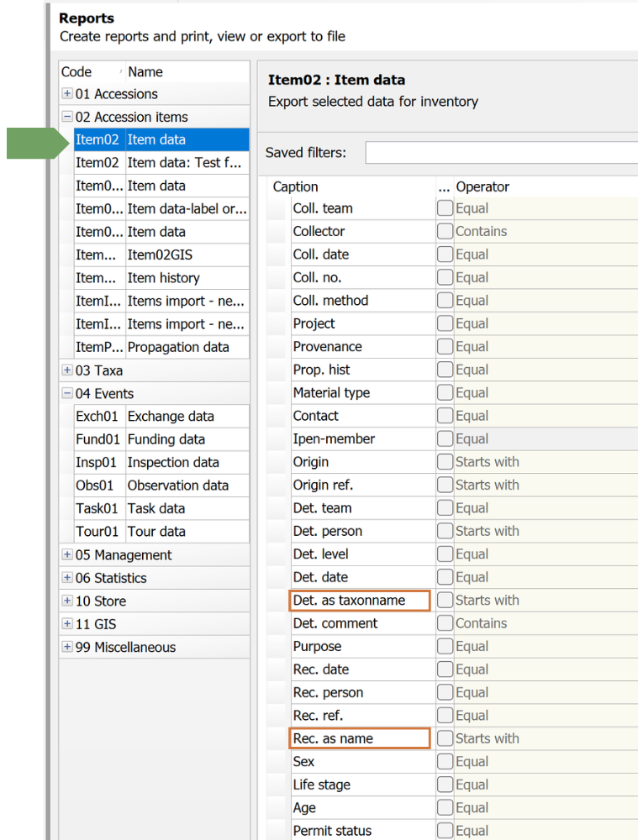
Task: Select the Ipen-member caption row
Action: 362,438
